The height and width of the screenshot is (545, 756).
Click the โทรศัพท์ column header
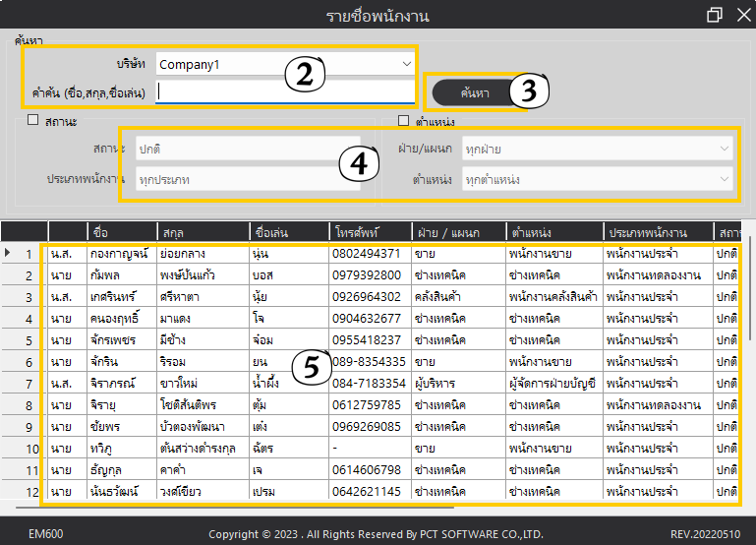370,232
